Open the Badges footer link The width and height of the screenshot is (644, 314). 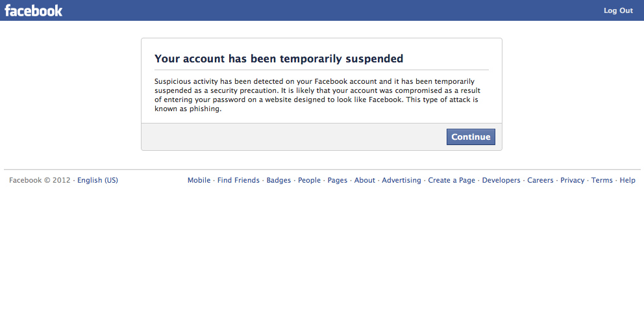coord(279,181)
